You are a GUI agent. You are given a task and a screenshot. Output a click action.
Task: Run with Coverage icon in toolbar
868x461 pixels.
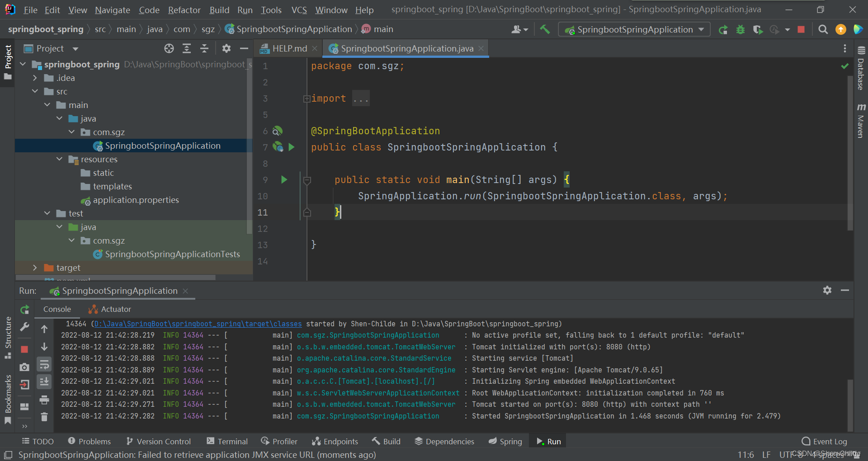pos(758,29)
